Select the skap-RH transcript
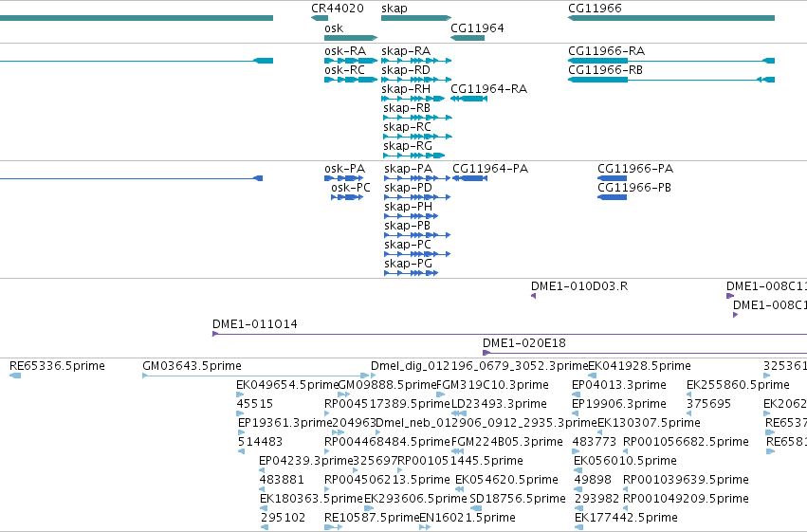This screenshot has width=807, height=532. point(413,99)
